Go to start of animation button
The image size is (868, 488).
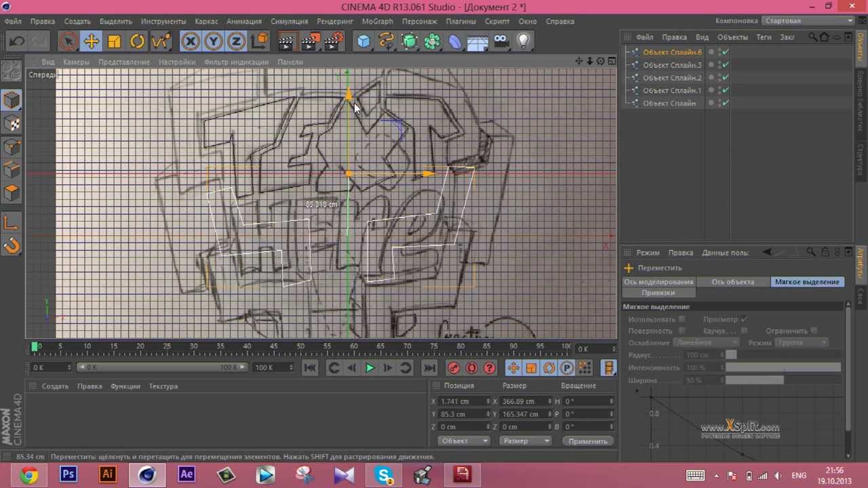[310, 368]
